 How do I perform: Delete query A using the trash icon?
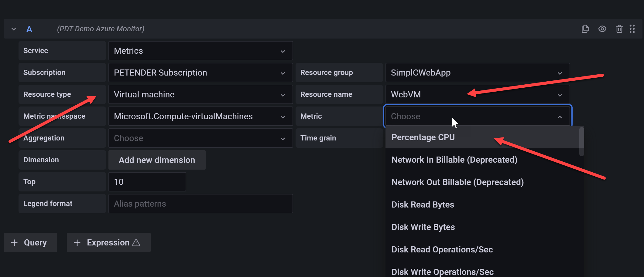[619, 29]
